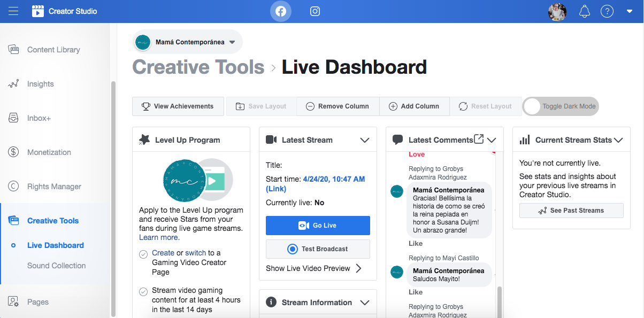
Task: Open the hamburger menu in top bar
Action: 13,11
